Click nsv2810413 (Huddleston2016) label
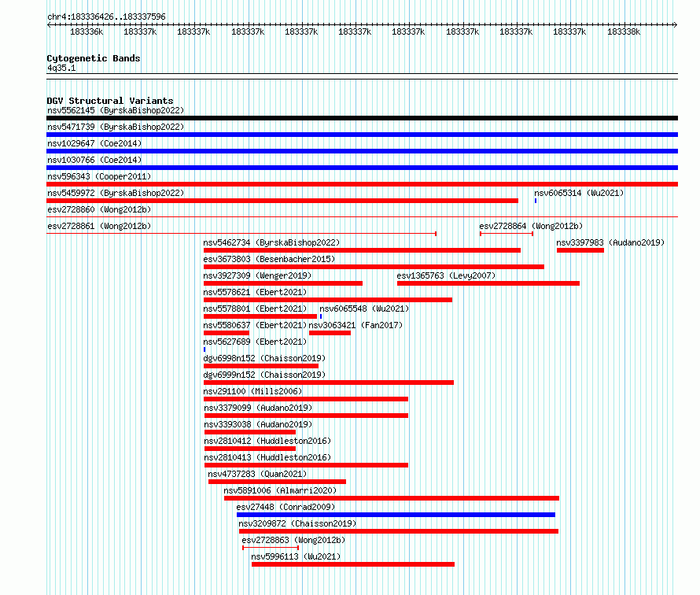Viewport: 700px width, 595px height. click(x=268, y=457)
